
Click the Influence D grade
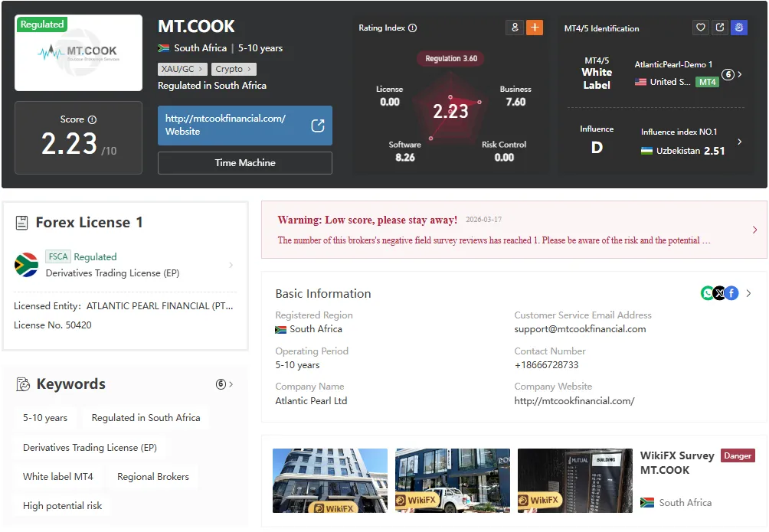(597, 148)
